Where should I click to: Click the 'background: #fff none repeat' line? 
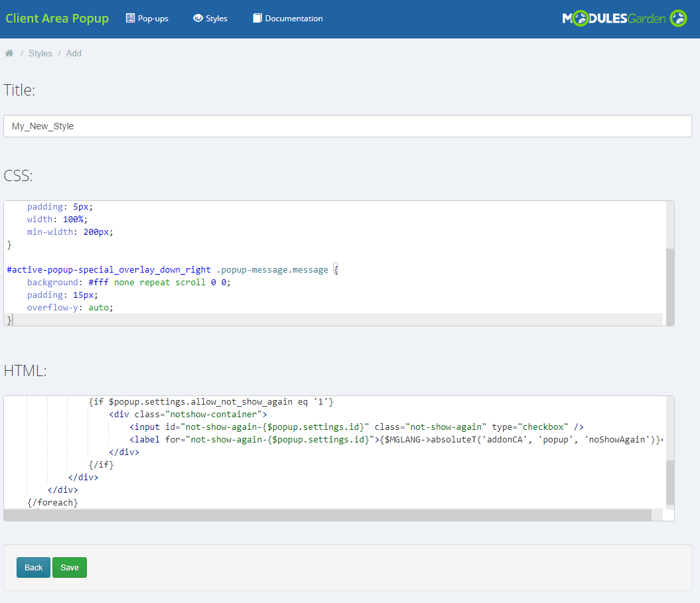point(129,282)
